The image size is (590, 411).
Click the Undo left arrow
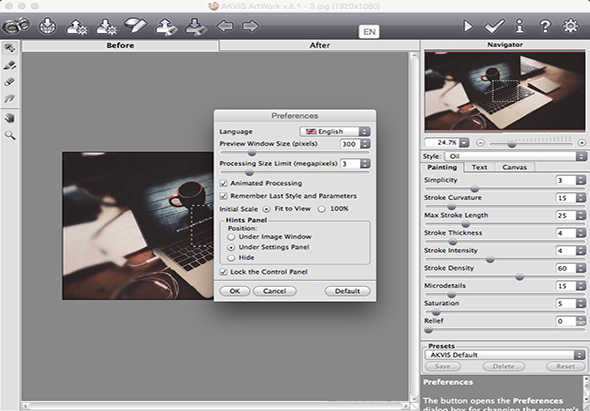[225, 26]
